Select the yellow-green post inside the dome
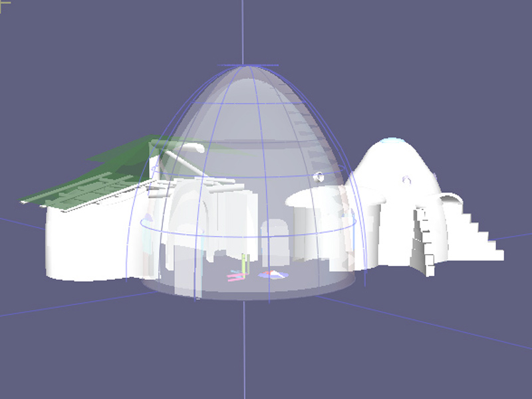This screenshot has width=532, height=399. (x=245, y=264)
